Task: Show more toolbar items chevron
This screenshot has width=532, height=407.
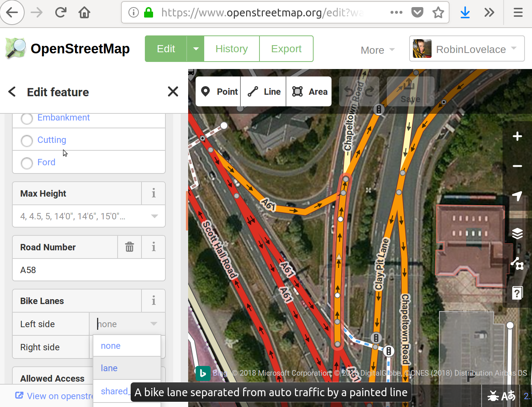Action: tap(489, 13)
